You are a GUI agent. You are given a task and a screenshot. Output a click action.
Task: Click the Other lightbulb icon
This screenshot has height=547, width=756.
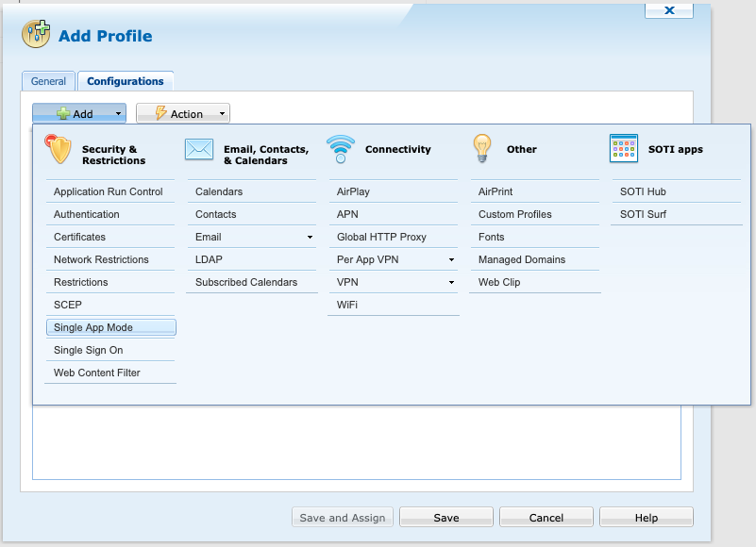[482, 148]
